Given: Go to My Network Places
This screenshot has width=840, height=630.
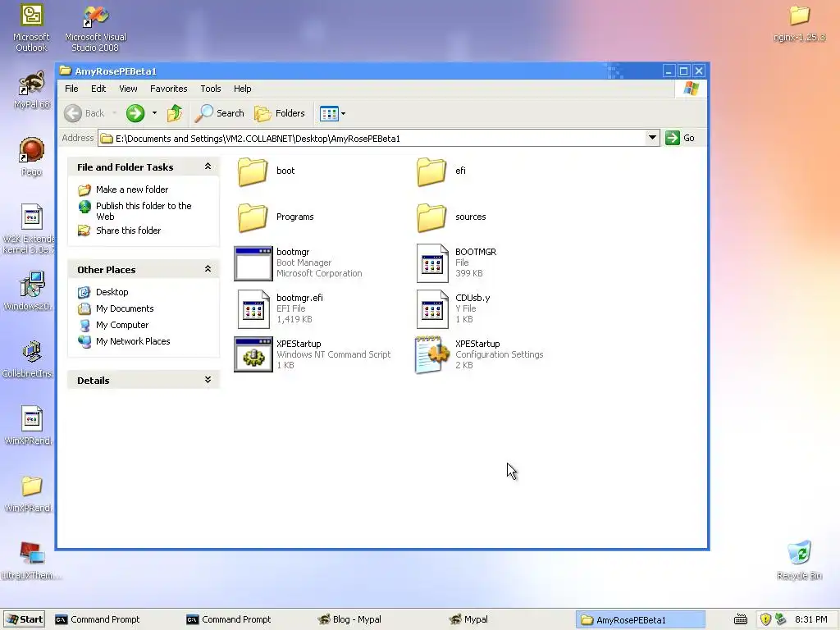Looking at the screenshot, I should (133, 341).
